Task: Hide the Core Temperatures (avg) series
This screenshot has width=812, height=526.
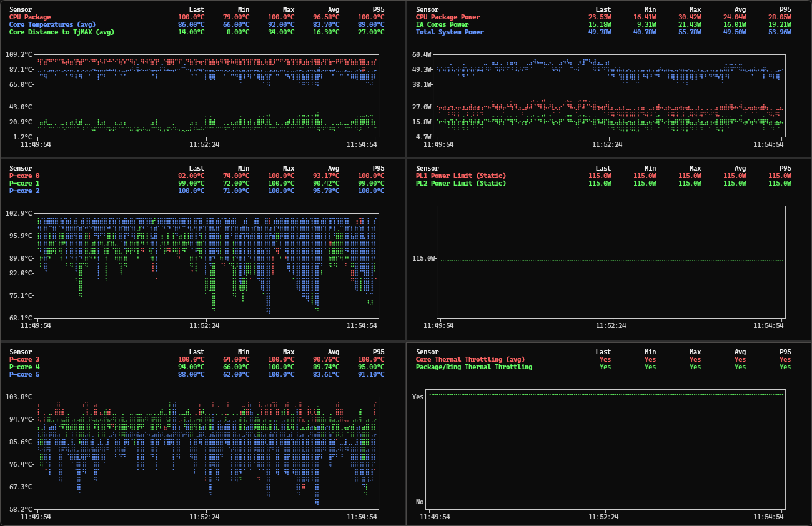Action: click(x=50, y=24)
